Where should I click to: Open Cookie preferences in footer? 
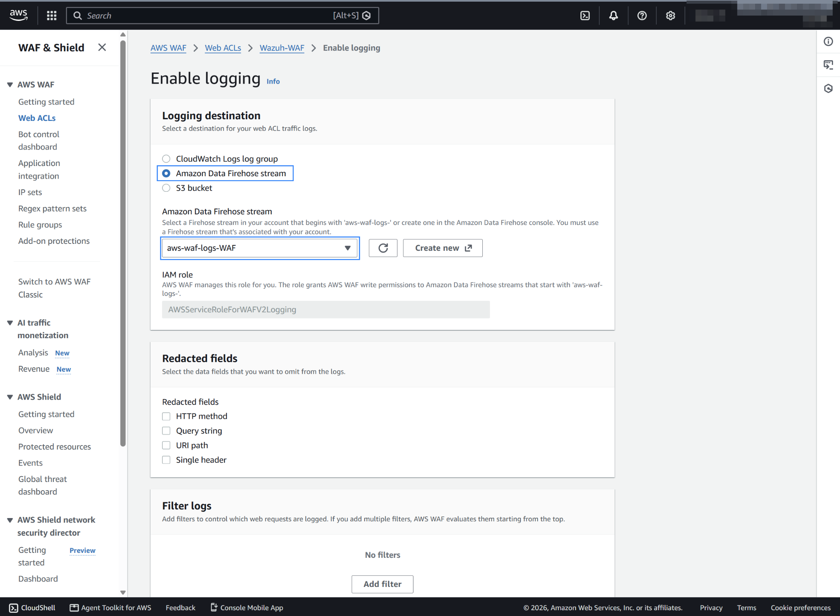coord(800,607)
